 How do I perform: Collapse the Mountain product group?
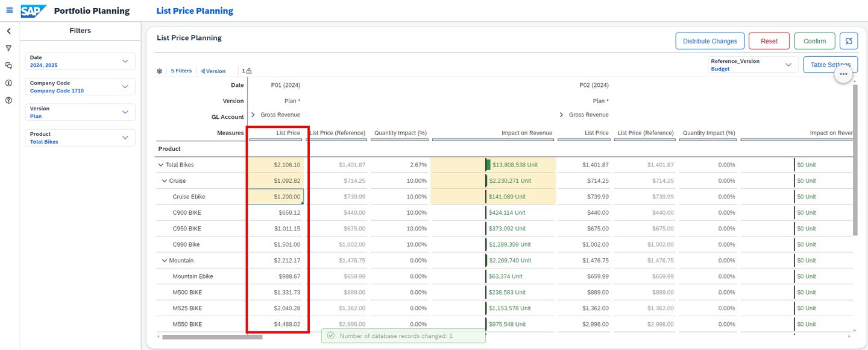point(165,261)
